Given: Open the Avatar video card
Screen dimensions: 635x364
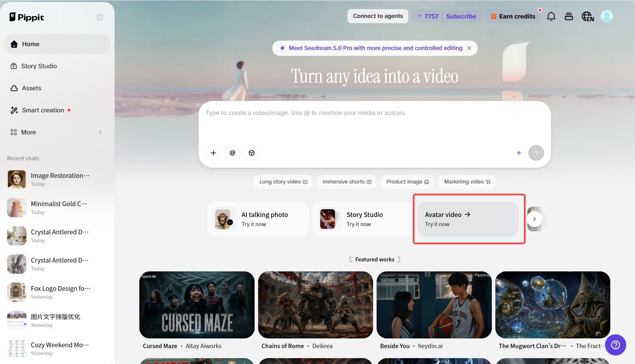Looking at the screenshot, I should coord(468,219).
